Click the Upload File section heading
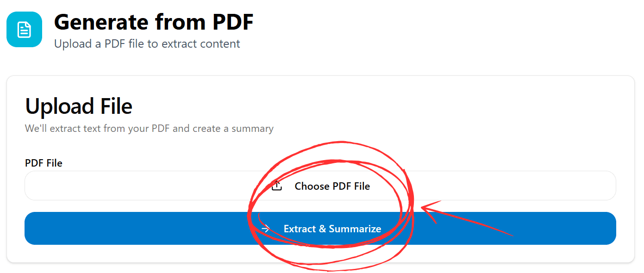 (x=78, y=106)
